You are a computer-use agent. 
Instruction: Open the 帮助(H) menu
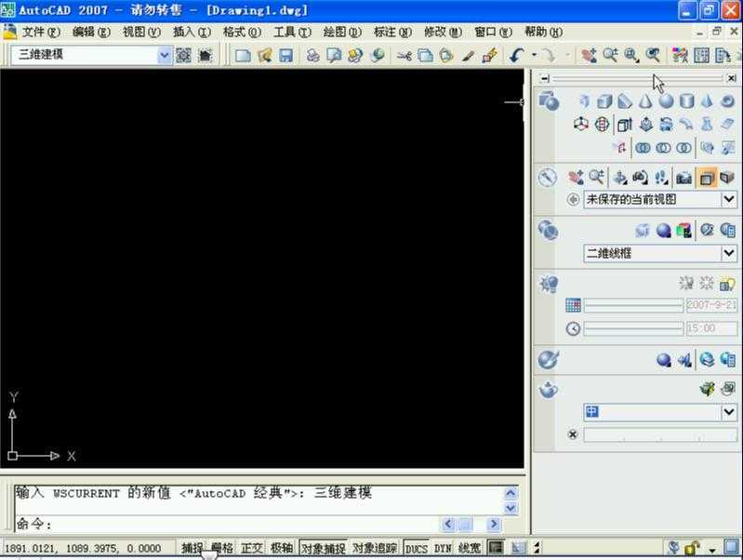point(543,33)
